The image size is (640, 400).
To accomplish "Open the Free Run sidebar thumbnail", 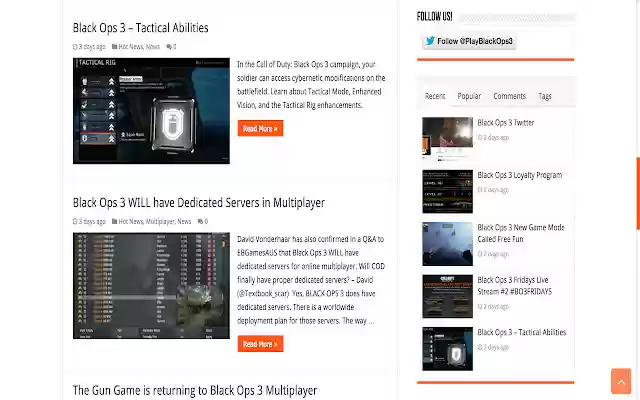I will point(447,244).
